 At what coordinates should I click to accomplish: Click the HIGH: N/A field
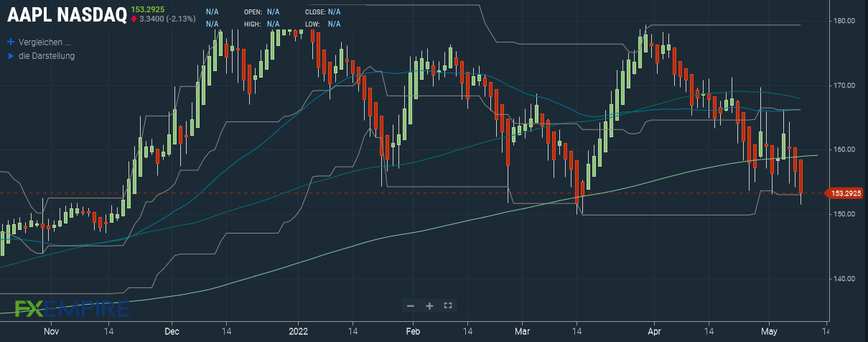coord(262,24)
